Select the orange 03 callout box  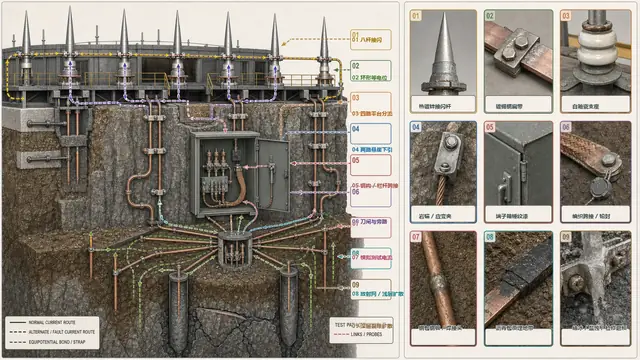tap(371, 105)
